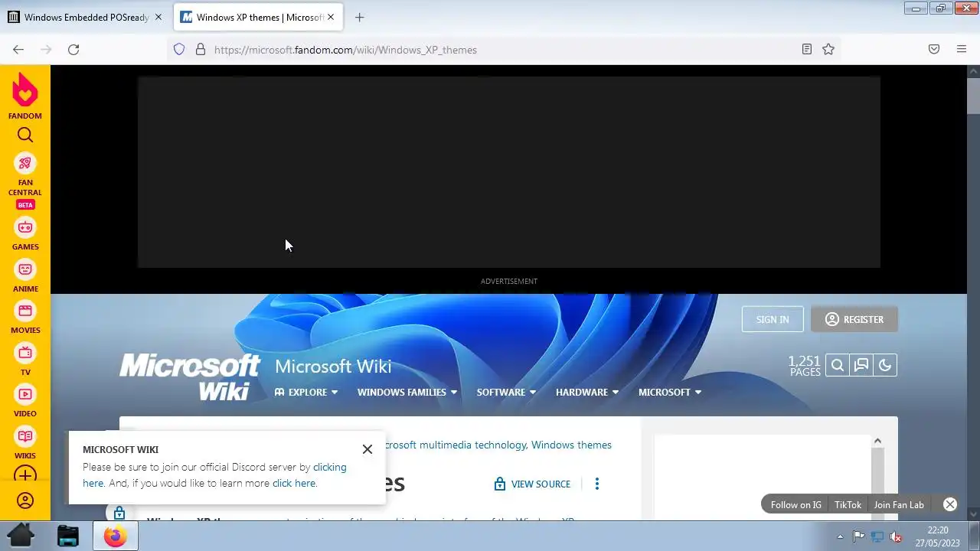Collapse the right rail panel arrow
Viewport: 980px width, 551px height.
pyautogui.click(x=877, y=441)
